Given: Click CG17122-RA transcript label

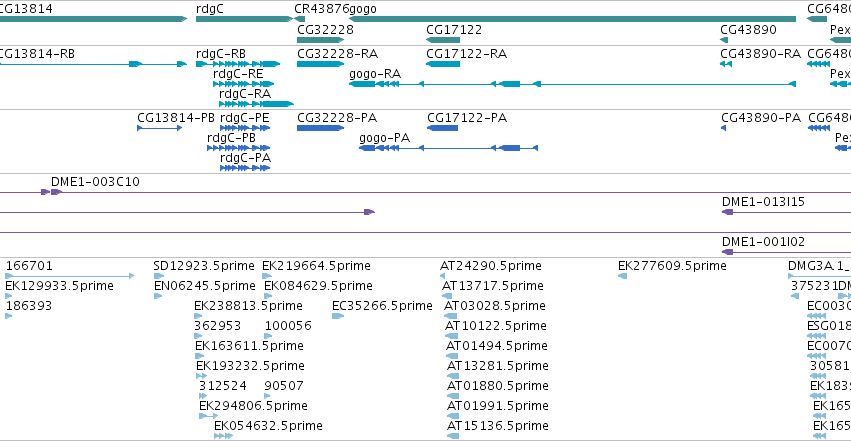Looking at the screenshot, I should pyautogui.click(x=466, y=54).
